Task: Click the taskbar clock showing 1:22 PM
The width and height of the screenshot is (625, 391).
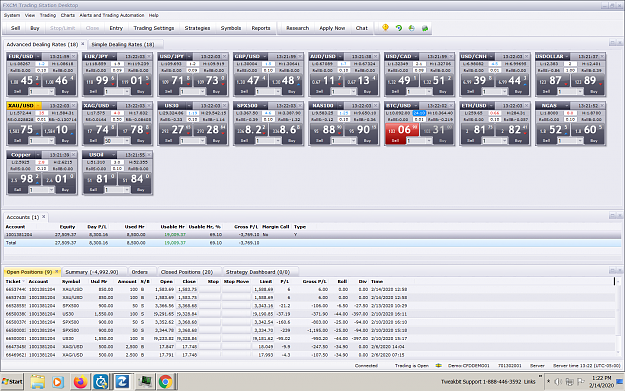Action: (x=601, y=381)
